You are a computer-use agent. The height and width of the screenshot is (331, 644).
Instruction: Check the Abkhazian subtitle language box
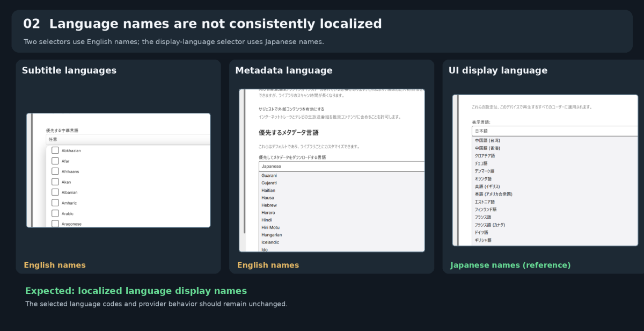coord(55,150)
